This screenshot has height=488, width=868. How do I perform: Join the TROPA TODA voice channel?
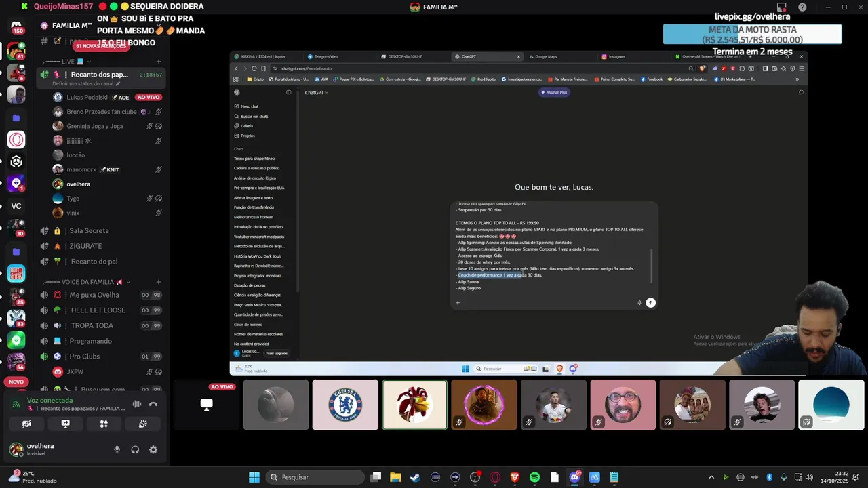tap(100, 325)
